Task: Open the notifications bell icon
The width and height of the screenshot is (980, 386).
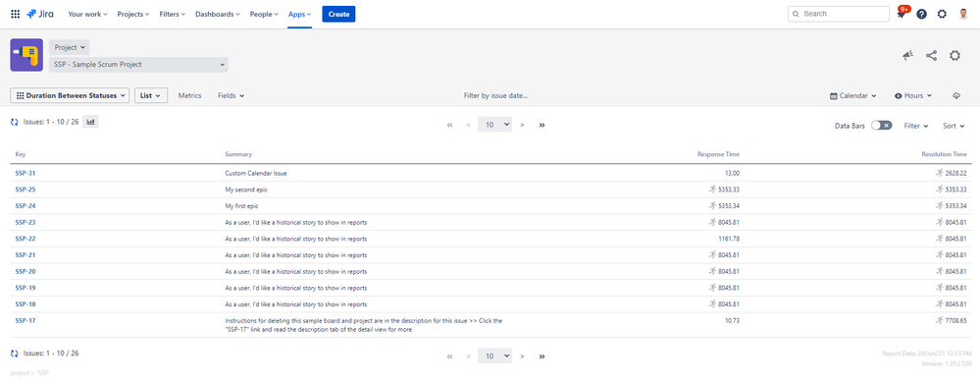Action: [x=902, y=14]
